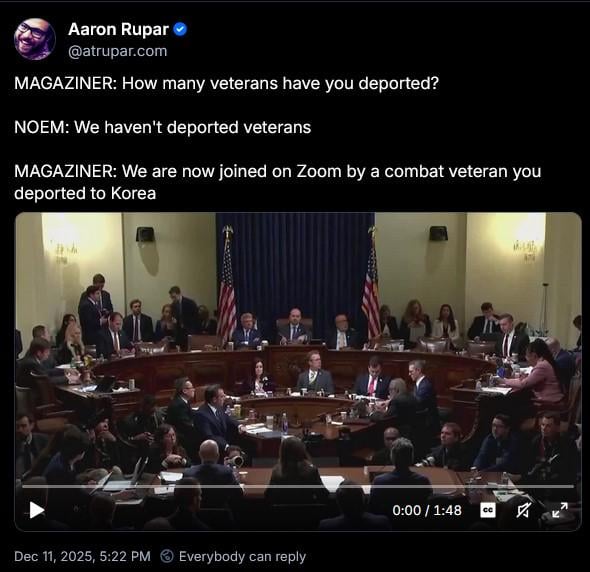590x572 pixels.
Task: Select the first MAGAZINER post text line
Action: point(227,83)
